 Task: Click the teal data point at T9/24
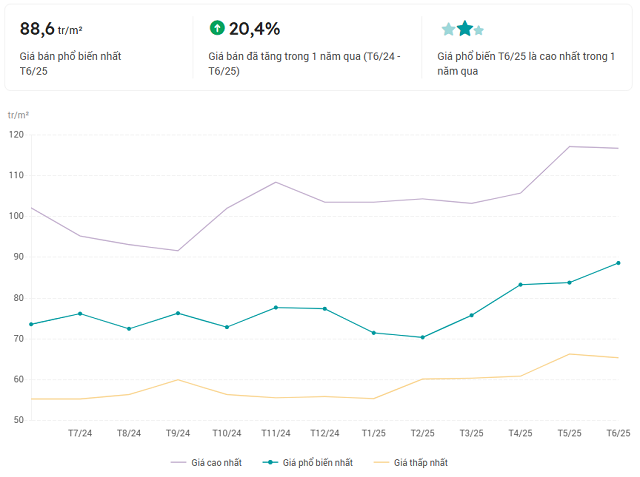[177, 313]
